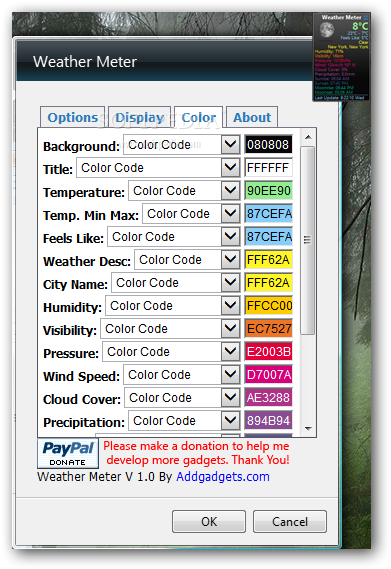The image size is (391, 569).
Task: Click the Title color code FFFFFF field
Action: pos(268,168)
